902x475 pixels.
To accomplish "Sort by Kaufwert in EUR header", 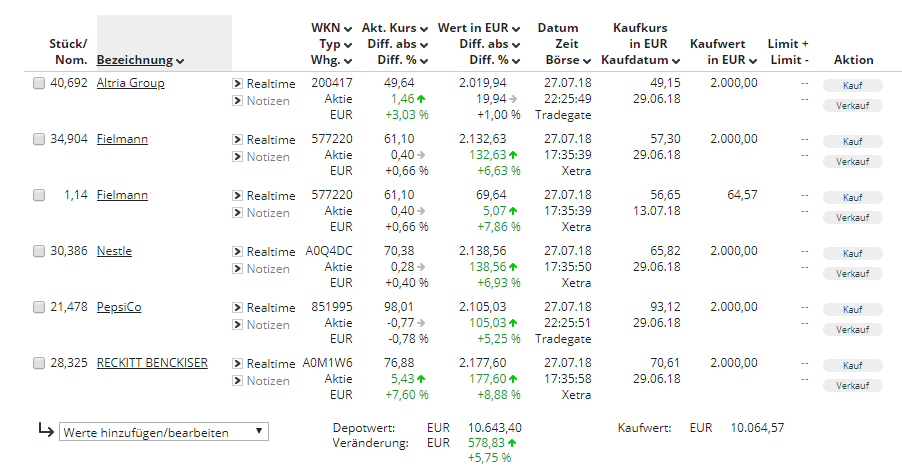I will (723, 52).
